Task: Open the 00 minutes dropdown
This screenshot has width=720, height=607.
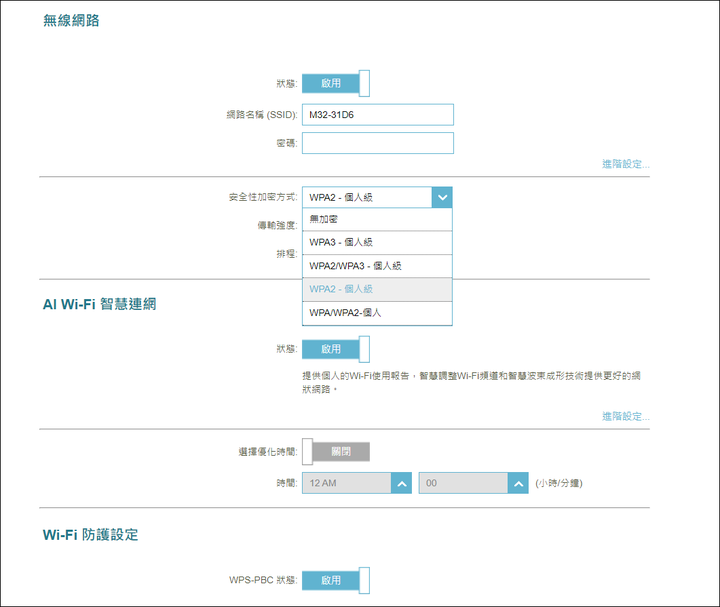Action: point(473,483)
